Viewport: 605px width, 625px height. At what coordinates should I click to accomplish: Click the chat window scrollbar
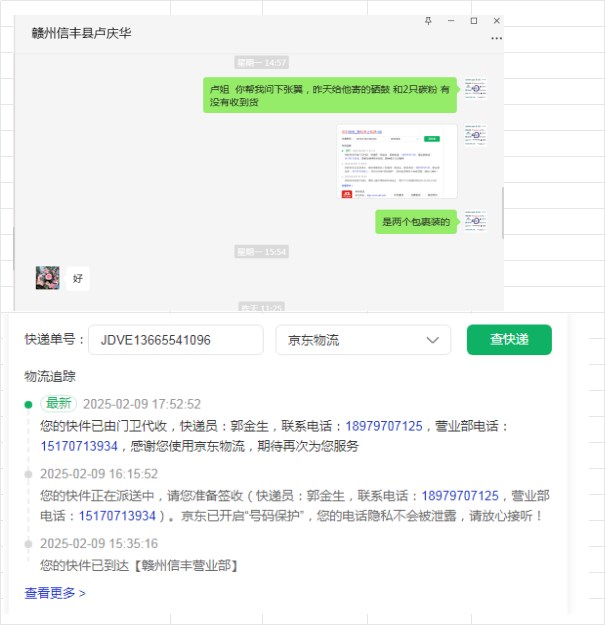click(502, 213)
